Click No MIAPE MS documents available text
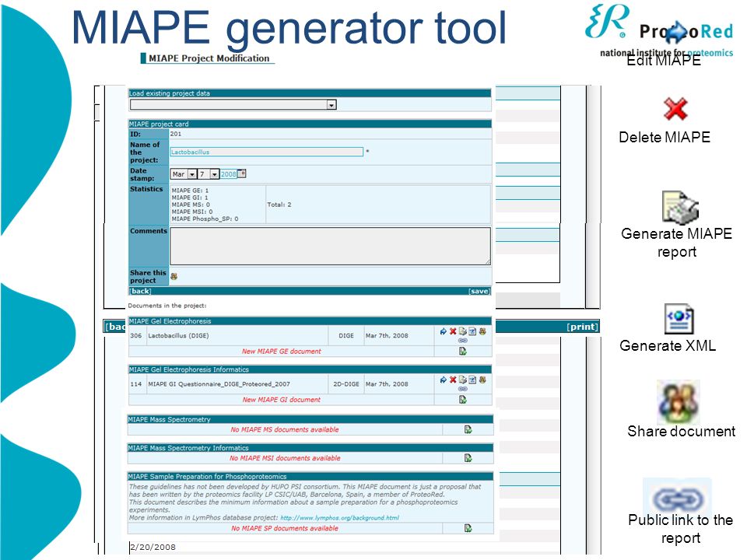The width and height of the screenshot is (747, 560). (x=285, y=429)
